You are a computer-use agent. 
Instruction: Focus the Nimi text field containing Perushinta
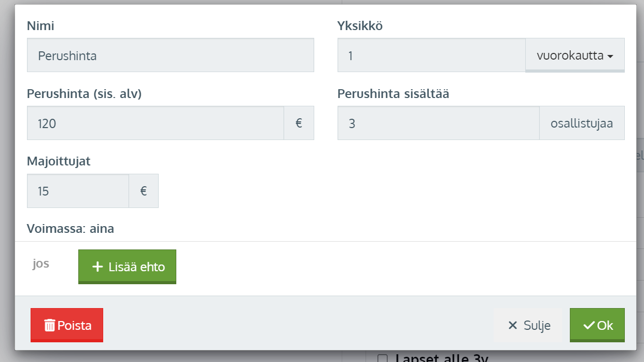click(170, 55)
